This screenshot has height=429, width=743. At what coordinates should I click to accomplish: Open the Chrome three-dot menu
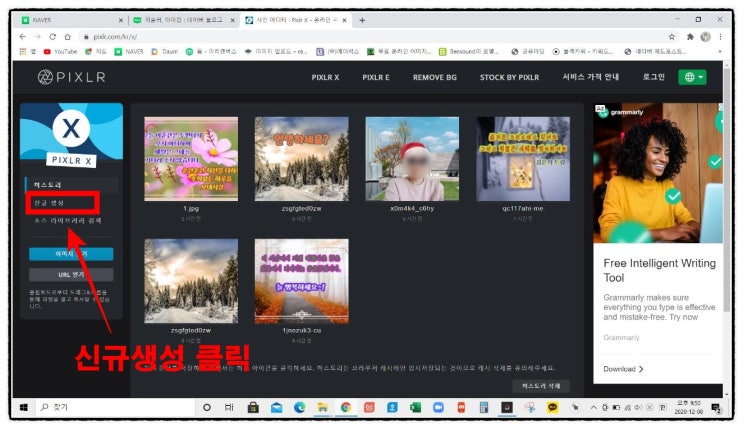[720, 37]
